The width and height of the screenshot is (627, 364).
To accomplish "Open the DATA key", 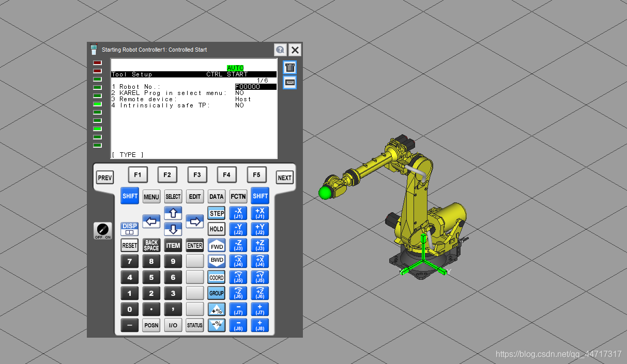I will [x=217, y=197].
